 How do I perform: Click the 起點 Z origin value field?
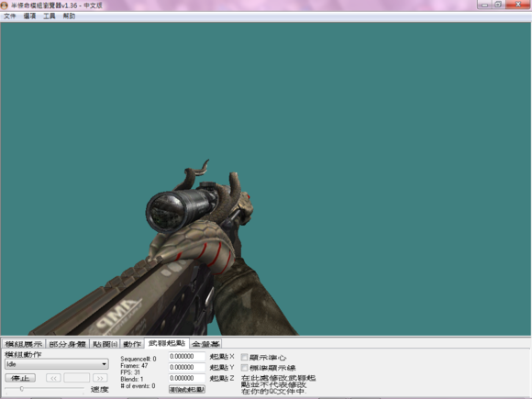[187, 378]
